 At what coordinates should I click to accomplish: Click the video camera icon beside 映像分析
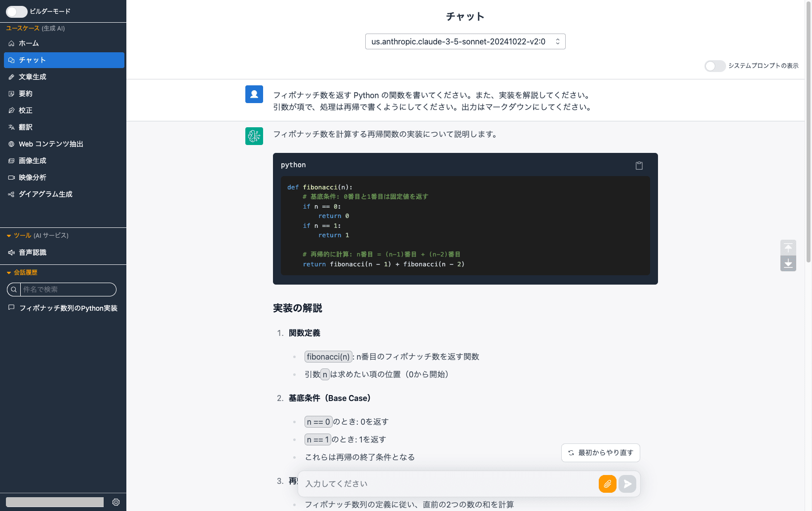point(11,178)
